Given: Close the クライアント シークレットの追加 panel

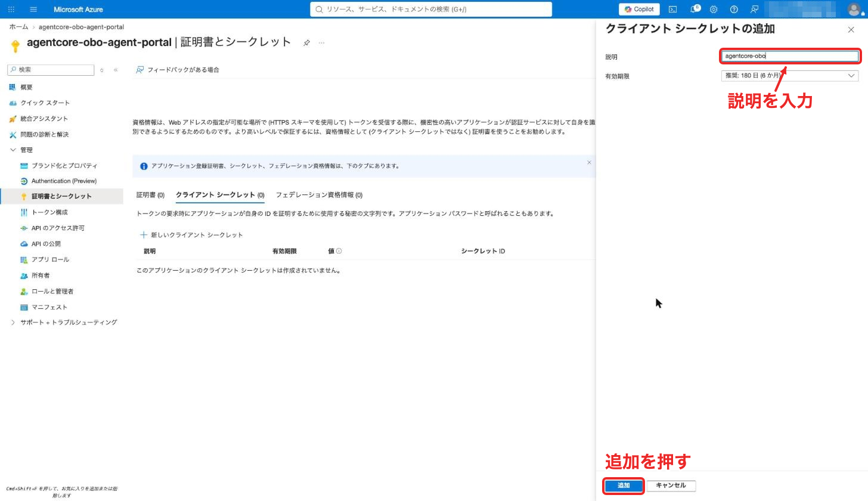Looking at the screenshot, I should point(851,30).
